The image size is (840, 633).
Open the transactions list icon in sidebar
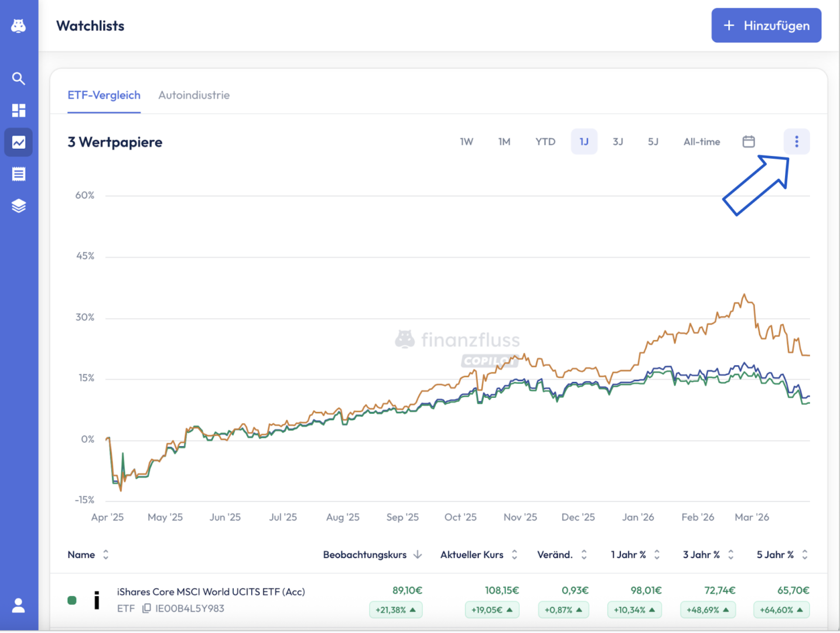point(19,174)
